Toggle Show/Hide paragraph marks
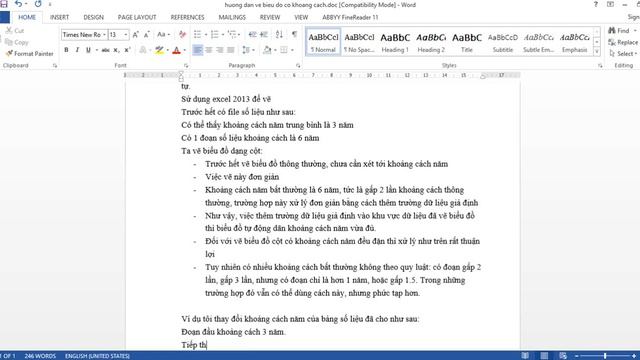The image size is (640, 360). 294,35
